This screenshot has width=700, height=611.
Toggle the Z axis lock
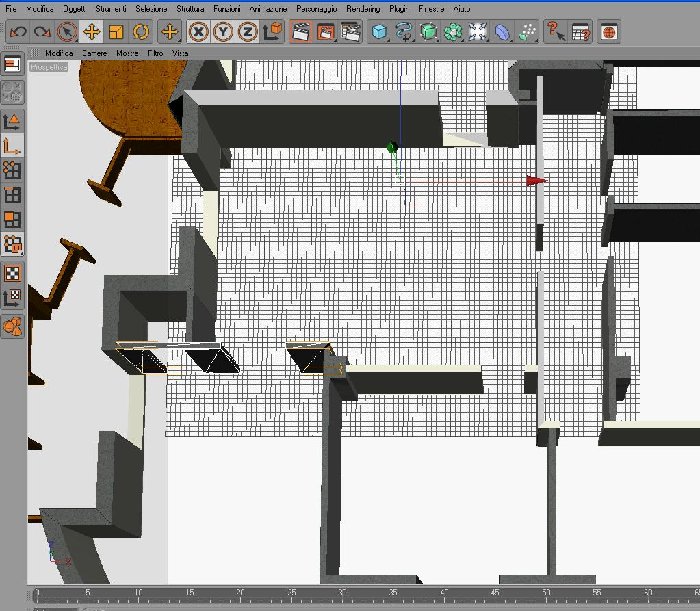coord(247,32)
